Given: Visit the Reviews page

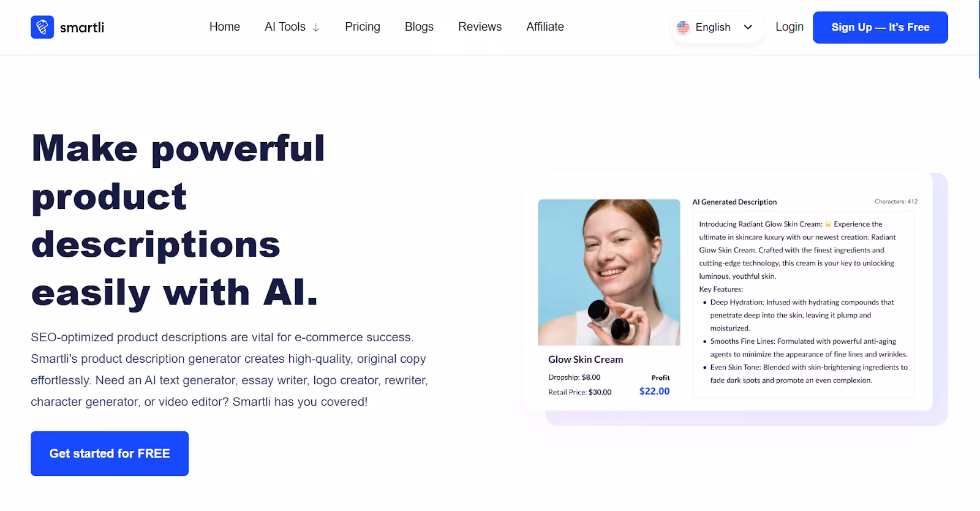Looking at the screenshot, I should point(480,27).
